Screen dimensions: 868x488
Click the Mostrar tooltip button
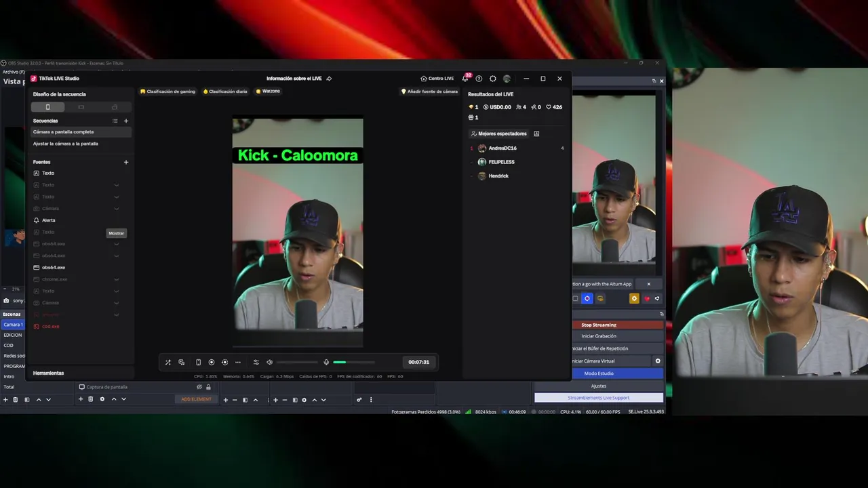[x=117, y=233]
